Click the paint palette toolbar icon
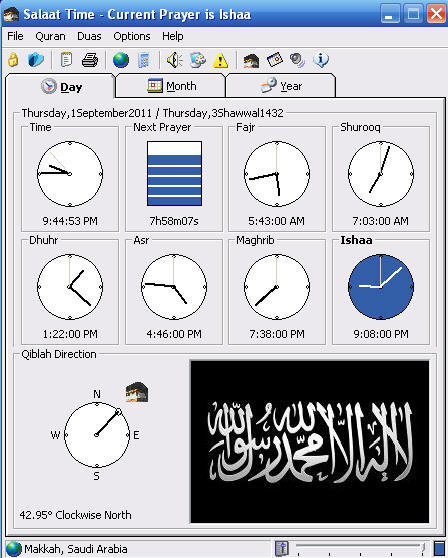This screenshot has width=448, height=558. click(197, 60)
